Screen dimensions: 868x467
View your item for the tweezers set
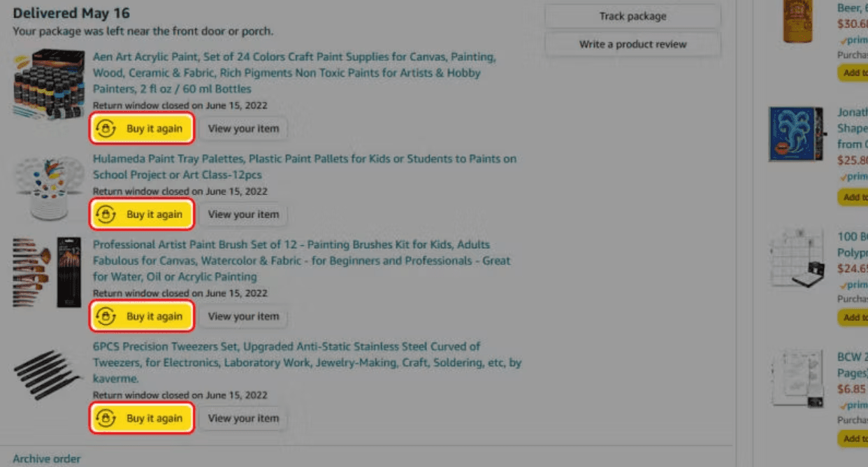pyautogui.click(x=243, y=419)
